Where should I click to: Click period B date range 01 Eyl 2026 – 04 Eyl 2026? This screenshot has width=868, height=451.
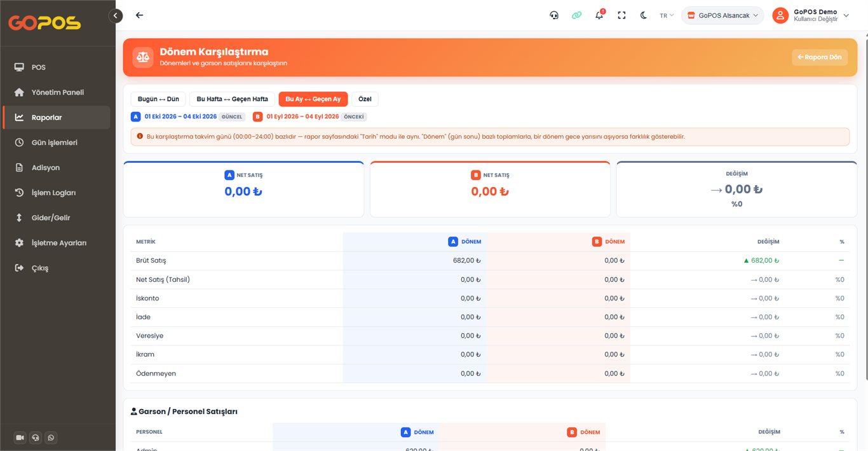(302, 117)
